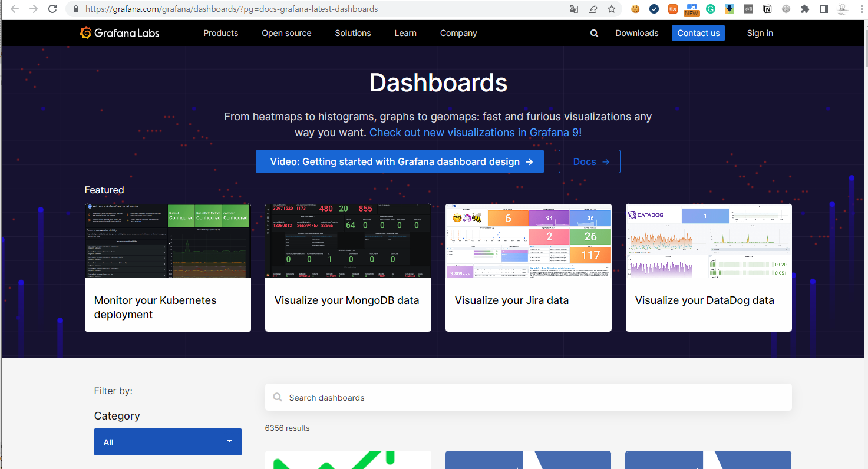Follow the new visualizations in Grafana 9 link
Viewport: 868px width, 469px height.
coord(475,133)
